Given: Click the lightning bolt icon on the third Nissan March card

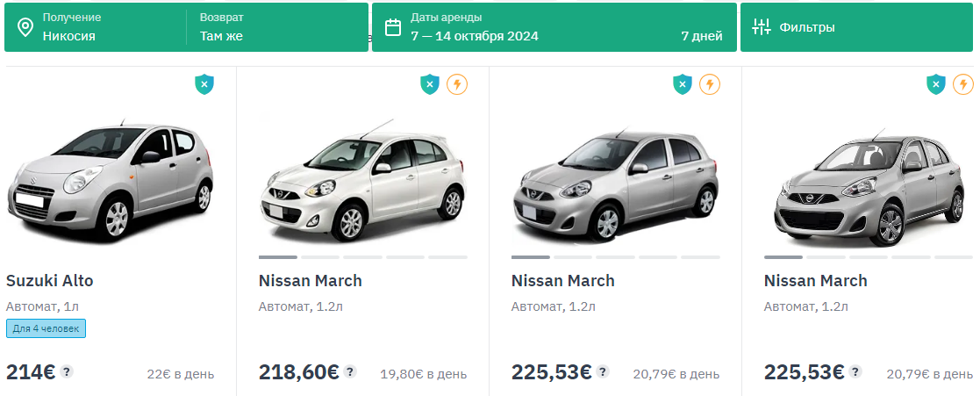Looking at the screenshot, I should pyautogui.click(x=963, y=84).
